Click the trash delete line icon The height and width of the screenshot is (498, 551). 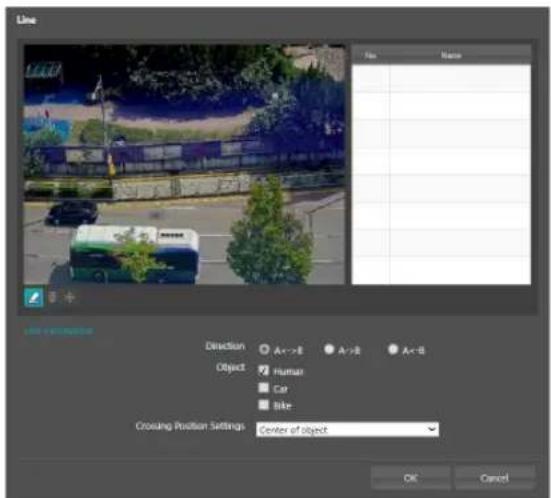[x=52, y=297]
